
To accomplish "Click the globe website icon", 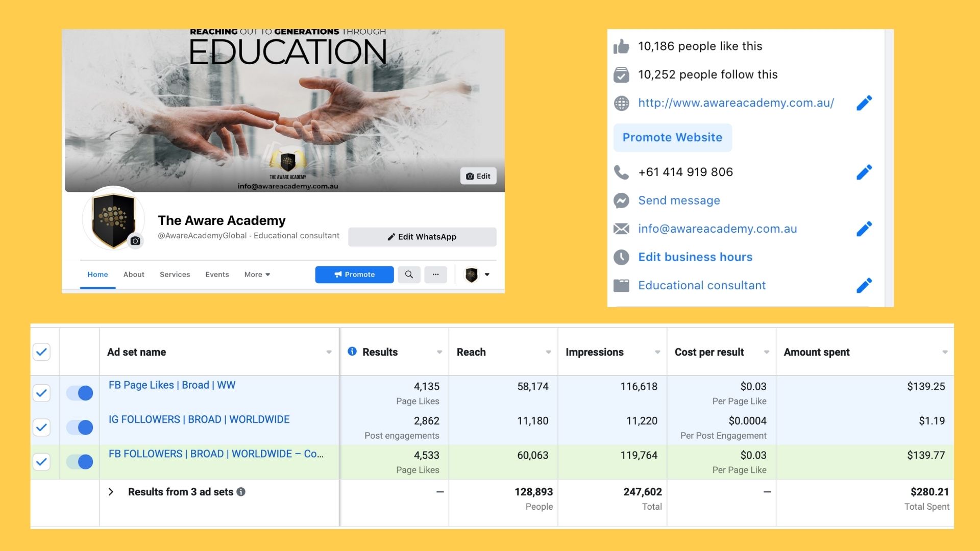I will coord(621,103).
